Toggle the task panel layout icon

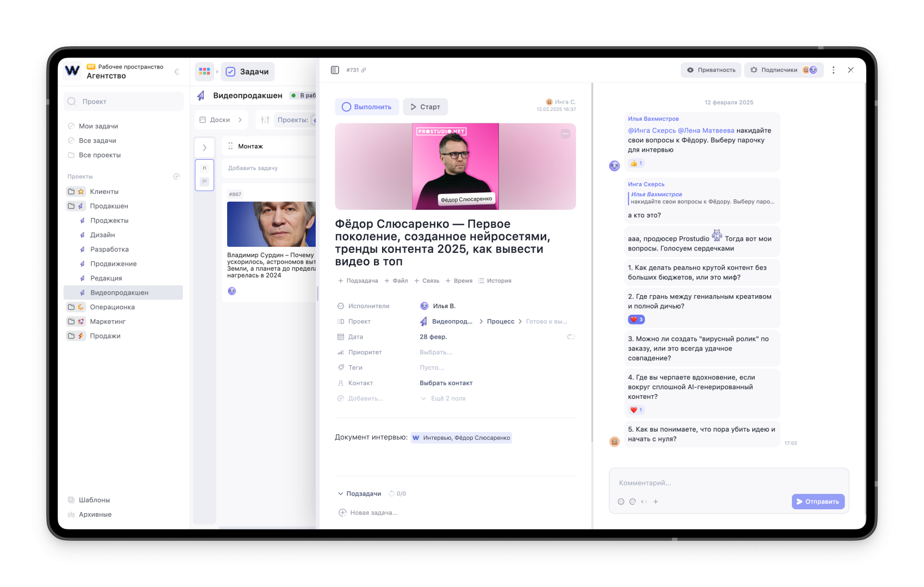(x=335, y=70)
